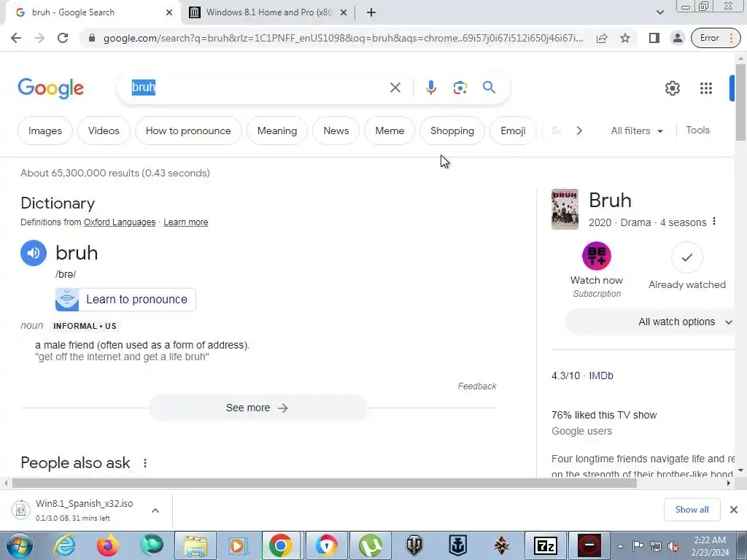747x560 pixels.
Task: Open the Google apps grid icon
Action: point(706,88)
